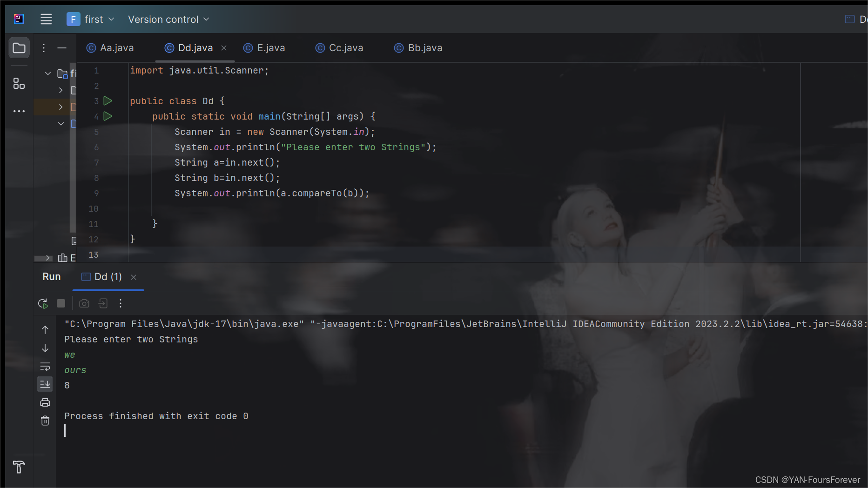868x488 pixels.
Task: Open the Structure tool window
Action: click(19, 83)
